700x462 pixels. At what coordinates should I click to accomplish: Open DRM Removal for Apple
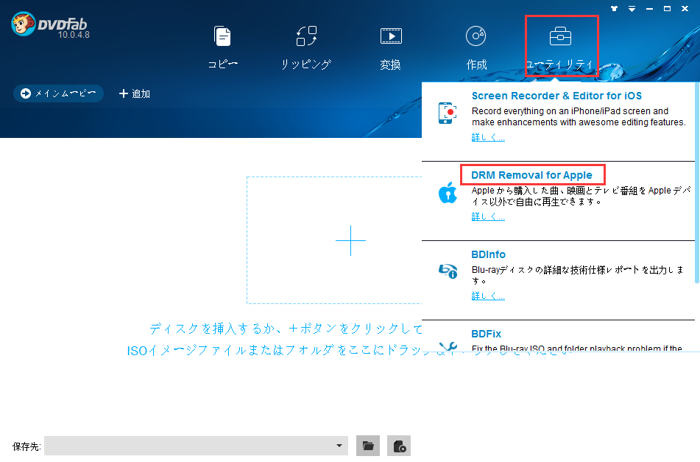pyautogui.click(x=532, y=175)
